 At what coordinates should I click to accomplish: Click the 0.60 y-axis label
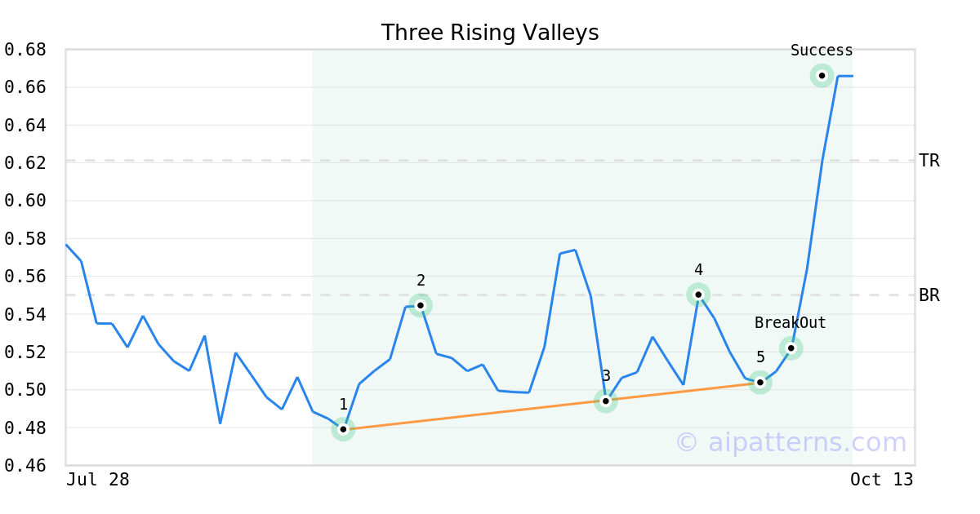coord(25,201)
